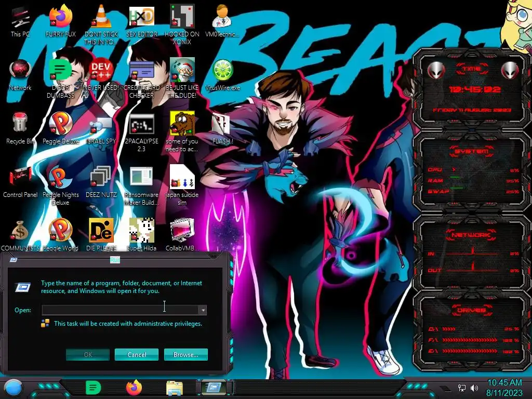The width and height of the screenshot is (532, 399).
Task: Open the This PC desktop icon
Action: (20, 20)
